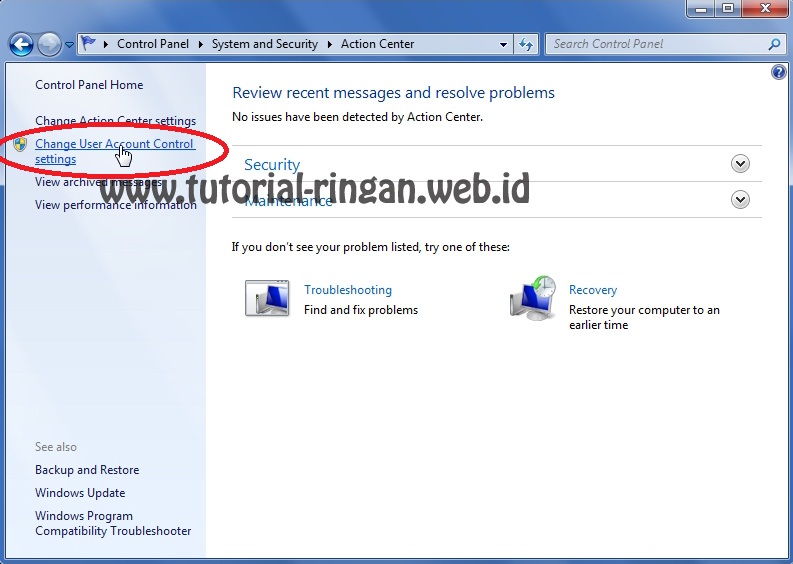
Task: Select Control Panel in the breadcrumb
Action: 153,44
